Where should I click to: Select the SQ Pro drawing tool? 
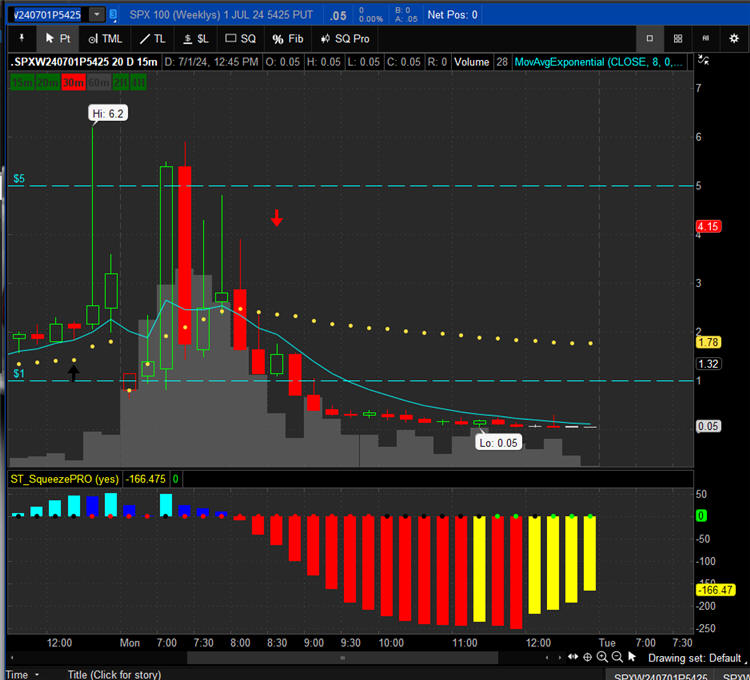(x=342, y=38)
